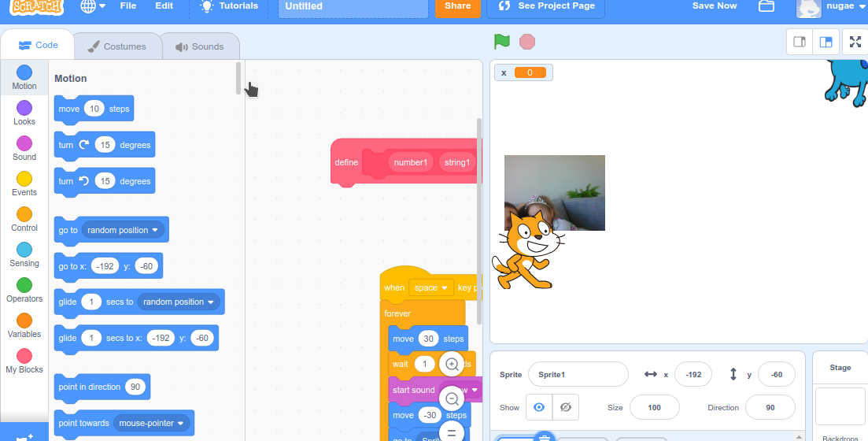Hide sprite with crossed eye icon
This screenshot has width=868, height=441.
565,407
